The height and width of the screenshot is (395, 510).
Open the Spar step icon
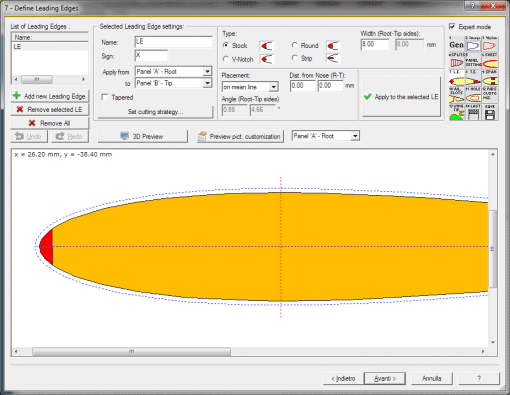(x=490, y=79)
